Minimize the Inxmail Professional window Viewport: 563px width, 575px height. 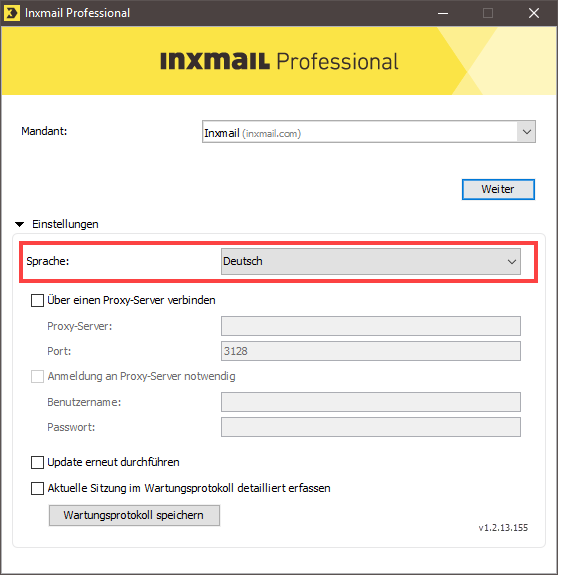tap(443, 13)
